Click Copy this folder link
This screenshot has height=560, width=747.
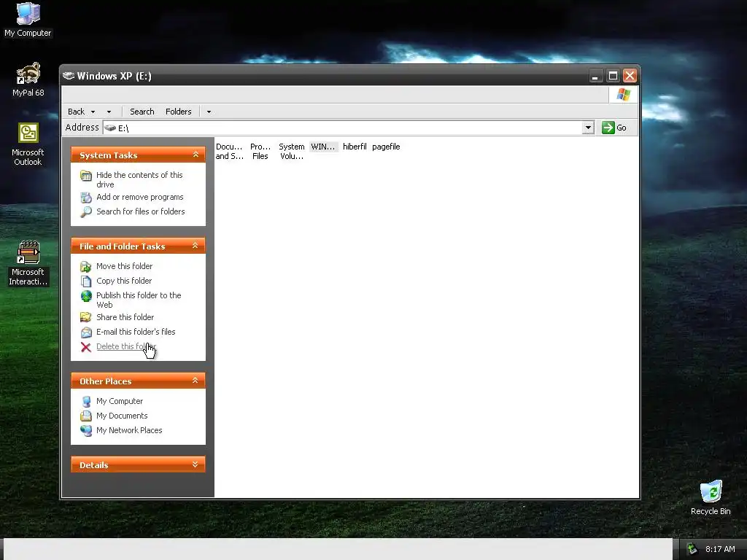[x=124, y=281]
